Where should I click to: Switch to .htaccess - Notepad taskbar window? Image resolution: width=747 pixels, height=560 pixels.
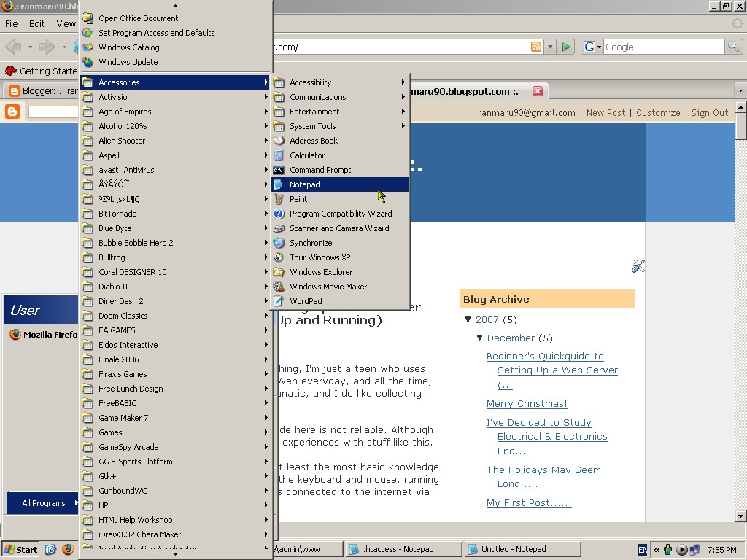403,549
